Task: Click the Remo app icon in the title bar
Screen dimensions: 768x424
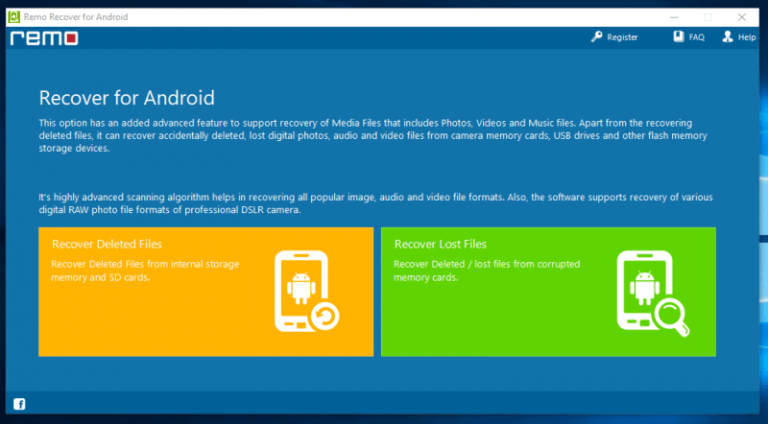Action: tap(14, 17)
